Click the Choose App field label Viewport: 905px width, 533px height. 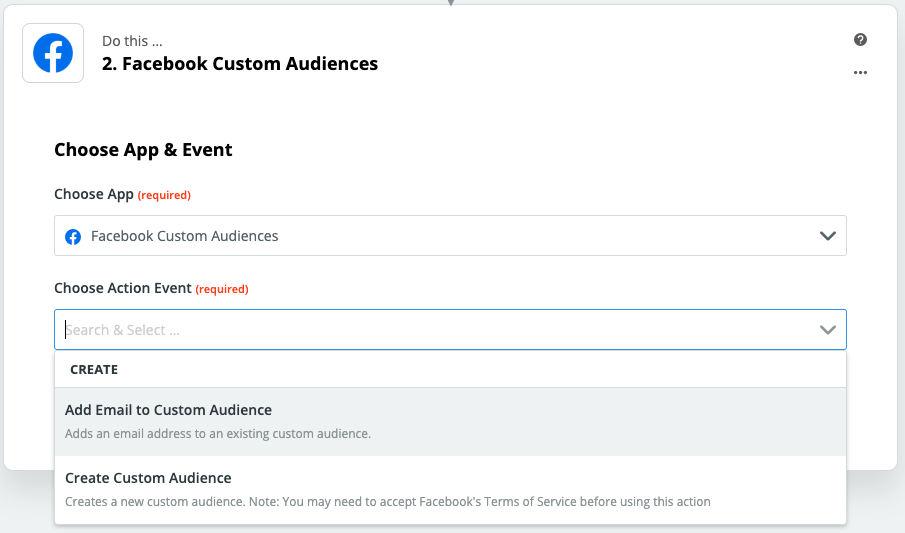coord(93,194)
